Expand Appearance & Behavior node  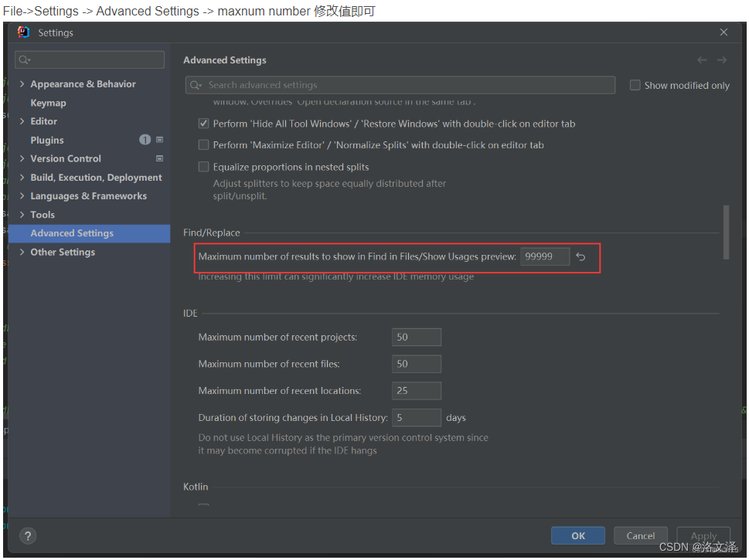point(22,83)
